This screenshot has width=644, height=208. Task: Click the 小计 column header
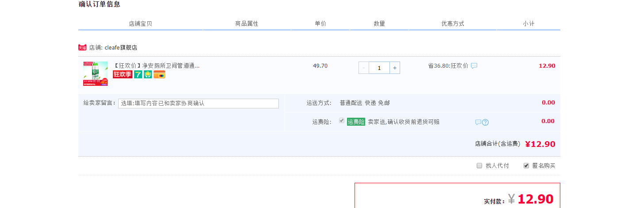tap(528, 23)
